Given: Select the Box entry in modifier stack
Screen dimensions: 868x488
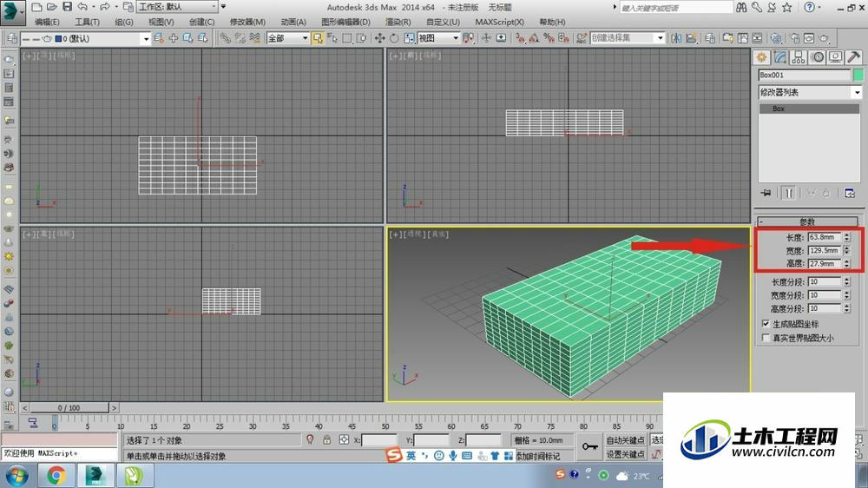Looking at the screenshot, I should pyautogui.click(x=808, y=109).
